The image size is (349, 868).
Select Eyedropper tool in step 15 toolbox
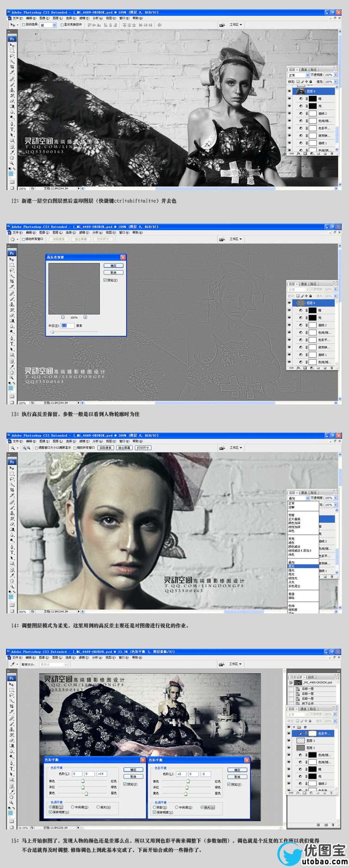[x=12, y=791]
